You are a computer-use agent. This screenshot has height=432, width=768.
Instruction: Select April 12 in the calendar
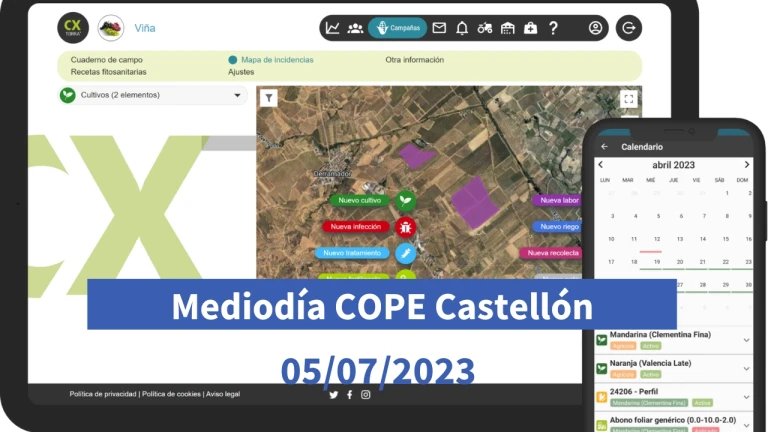coord(656,239)
